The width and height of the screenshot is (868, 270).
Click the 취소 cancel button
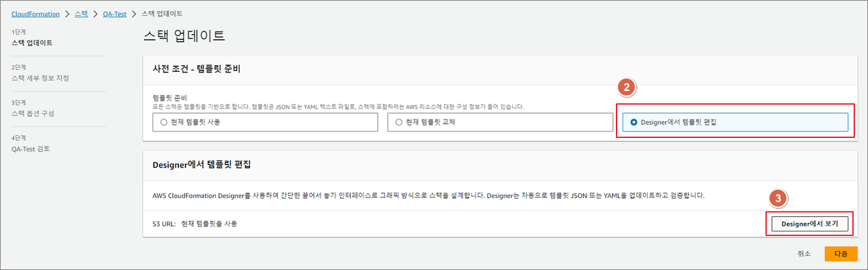pyautogui.click(x=804, y=254)
